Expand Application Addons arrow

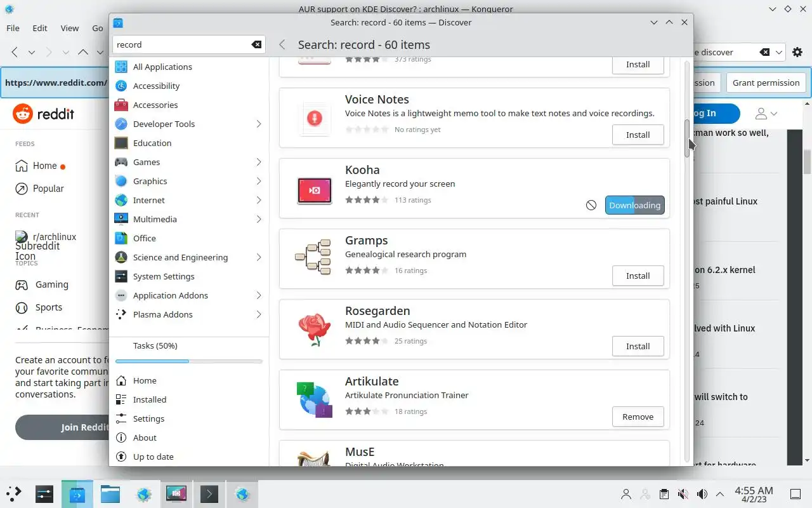(x=259, y=295)
